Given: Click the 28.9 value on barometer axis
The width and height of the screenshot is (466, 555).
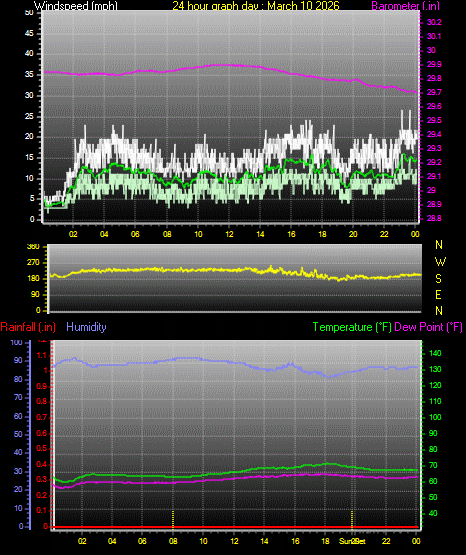Looking at the screenshot, I should tap(434, 205).
